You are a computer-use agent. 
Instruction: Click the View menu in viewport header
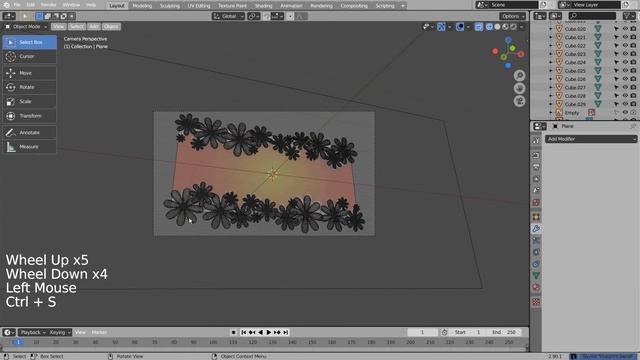pos(58,27)
